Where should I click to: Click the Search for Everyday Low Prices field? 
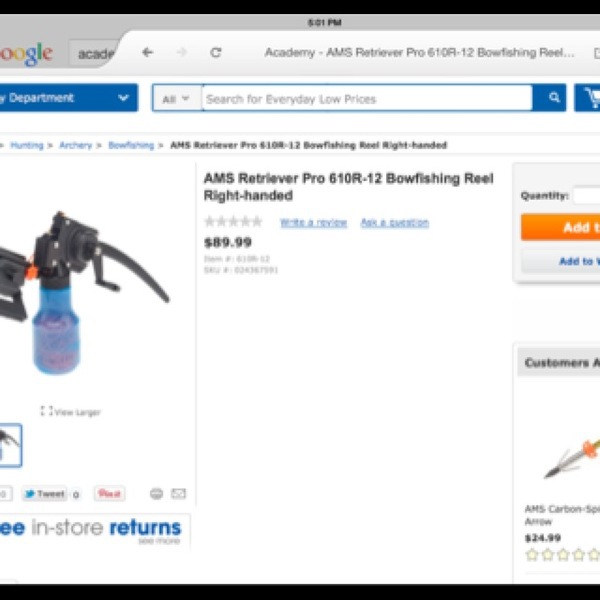367,99
